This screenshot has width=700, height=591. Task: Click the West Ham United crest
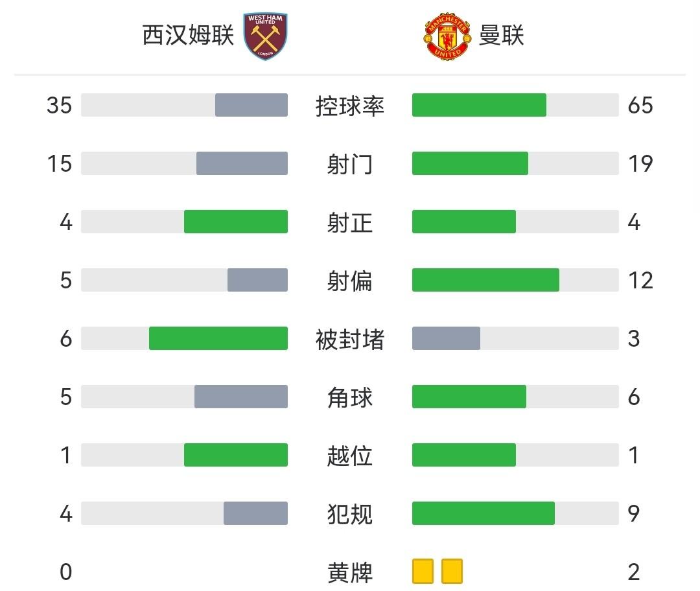[x=266, y=36]
